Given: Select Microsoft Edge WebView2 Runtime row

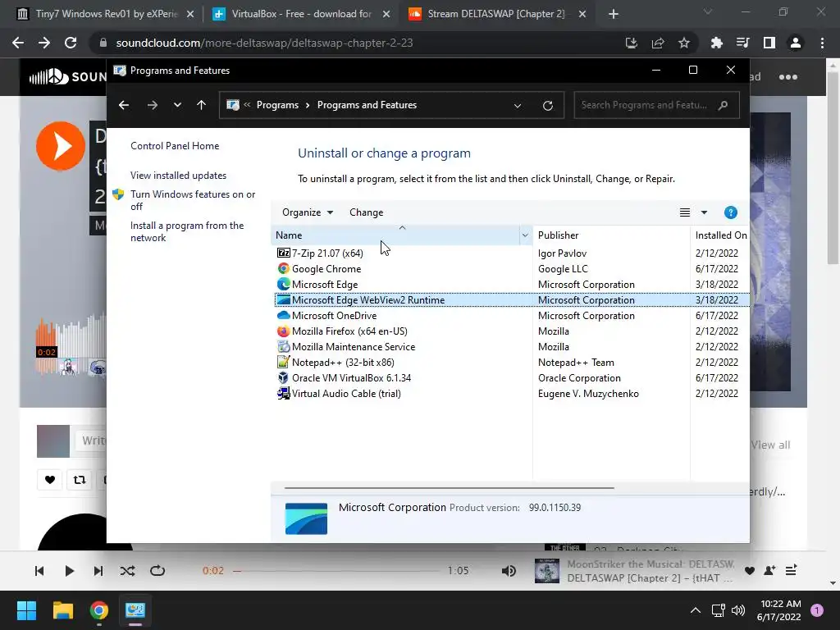Looking at the screenshot, I should pos(512,300).
